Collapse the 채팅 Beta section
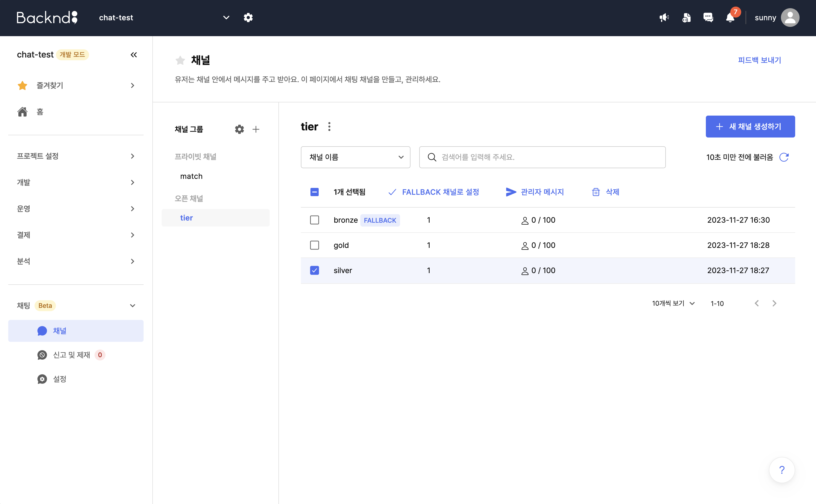This screenshot has height=504, width=816. pyautogui.click(x=76, y=306)
